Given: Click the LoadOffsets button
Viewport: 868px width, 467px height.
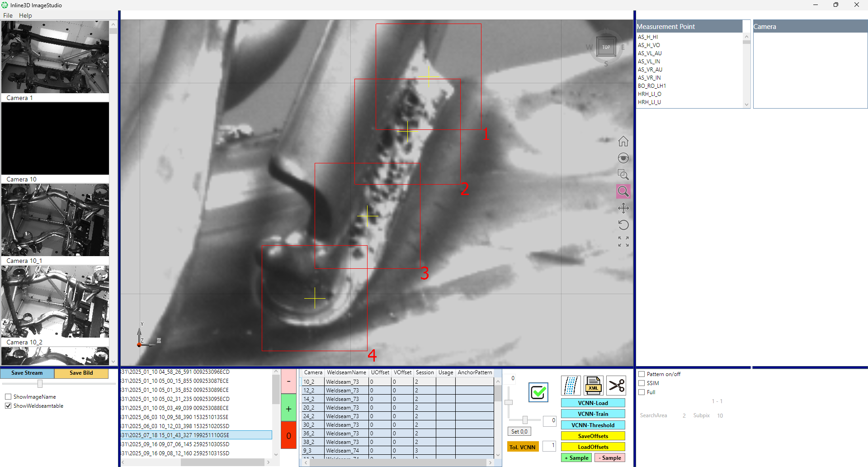Looking at the screenshot, I should [593, 447].
